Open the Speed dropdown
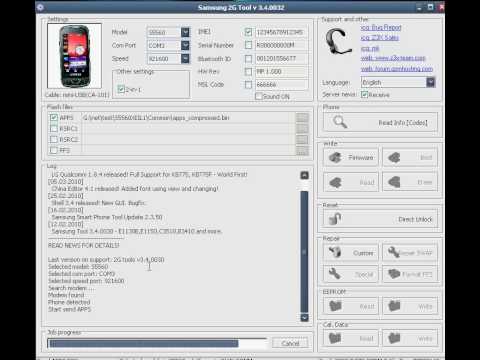This screenshot has width=480, height=360. pyautogui.click(x=185, y=59)
